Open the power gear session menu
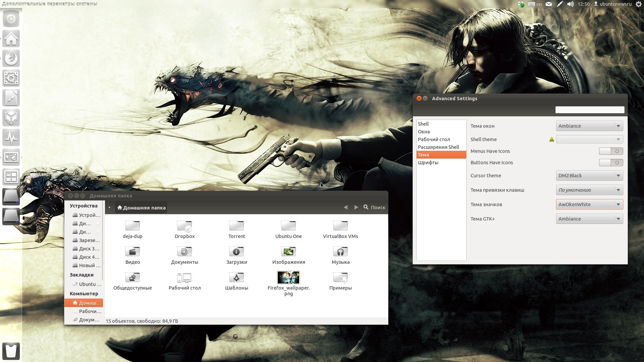This screenshot has height=362, width=644. pyautogui.click(x=639, y=4)
